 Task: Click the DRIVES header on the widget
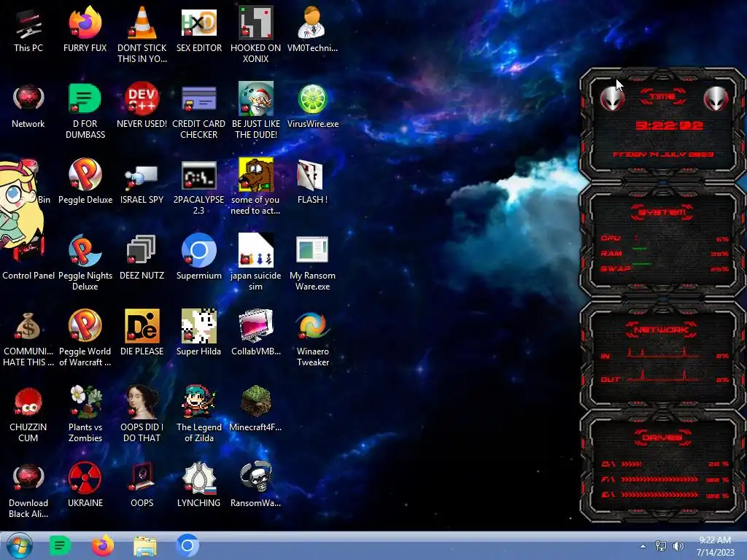coord(662,437)
